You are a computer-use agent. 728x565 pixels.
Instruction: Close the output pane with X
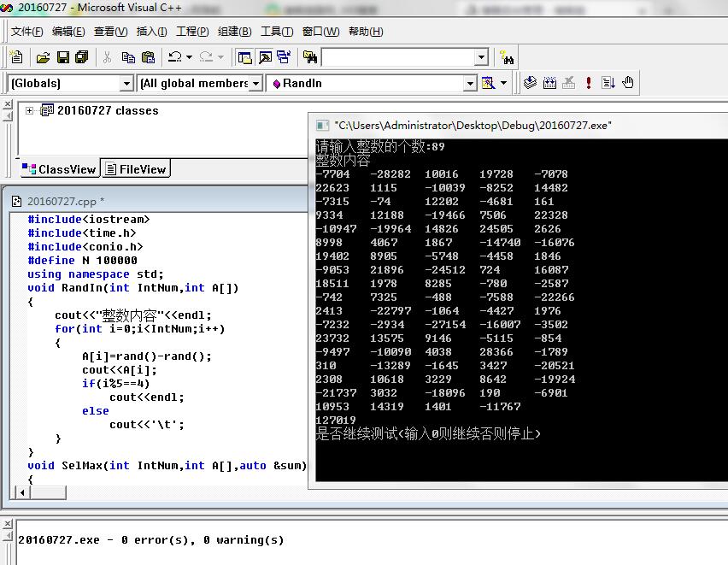[8, 524]
